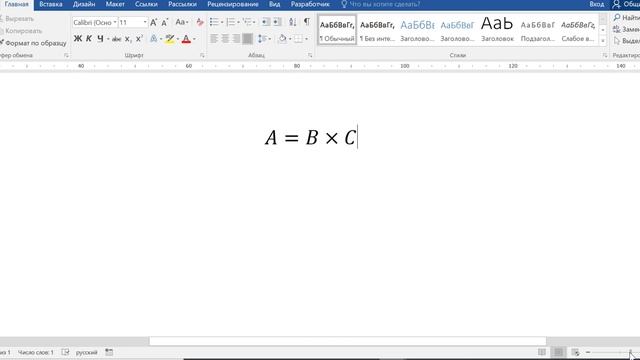Screen dimensions: 640x360
Task: Increase paragraph indent
Action: 277,22
